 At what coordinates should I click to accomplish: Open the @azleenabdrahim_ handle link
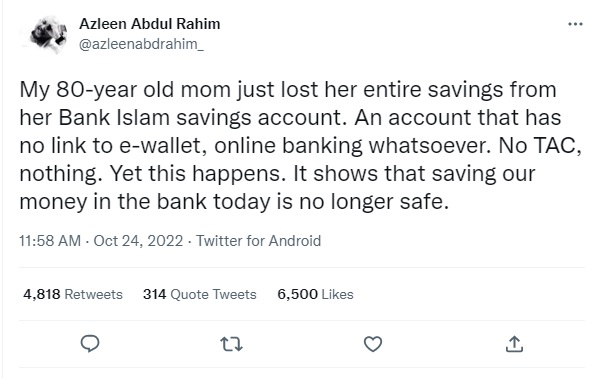(141, 45)
